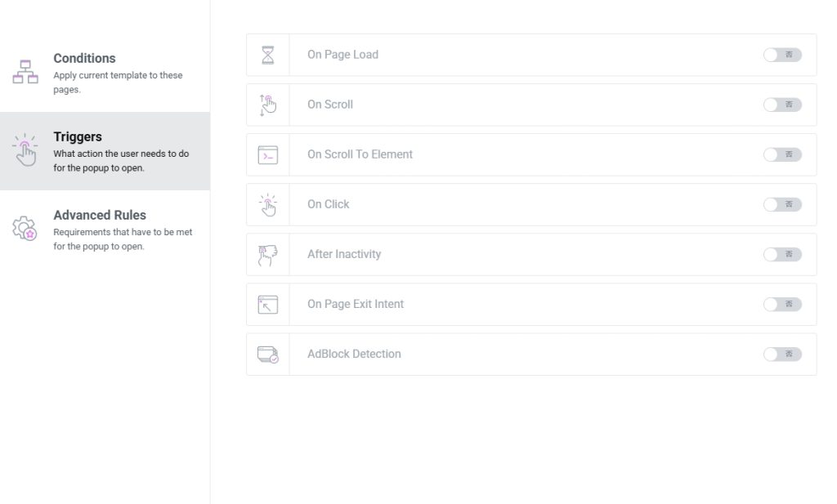The width and height of the screenshot is (837, 504).
Task: Click the On Click label
Action: [329, 204]
